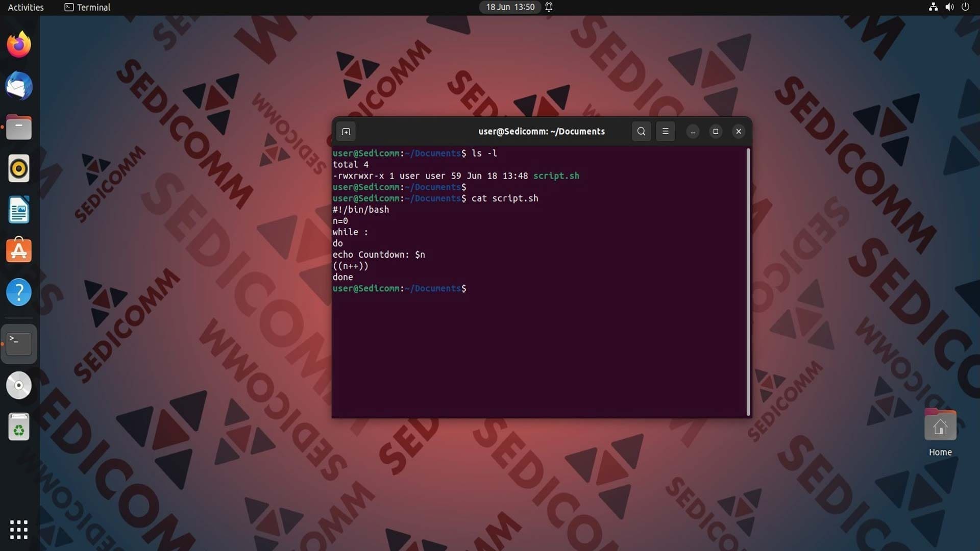980x551 pixels.
Task: Open the Help icon in dock
Action: [19, 292]
